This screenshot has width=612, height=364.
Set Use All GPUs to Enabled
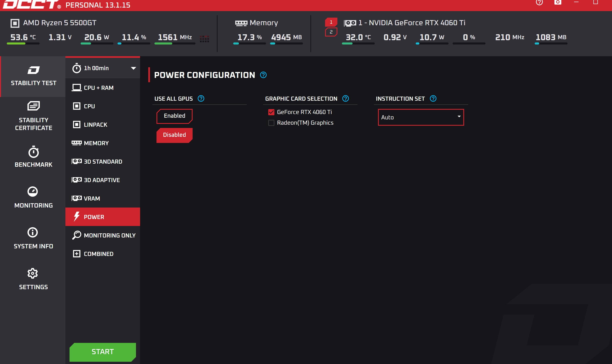[174, 116]
